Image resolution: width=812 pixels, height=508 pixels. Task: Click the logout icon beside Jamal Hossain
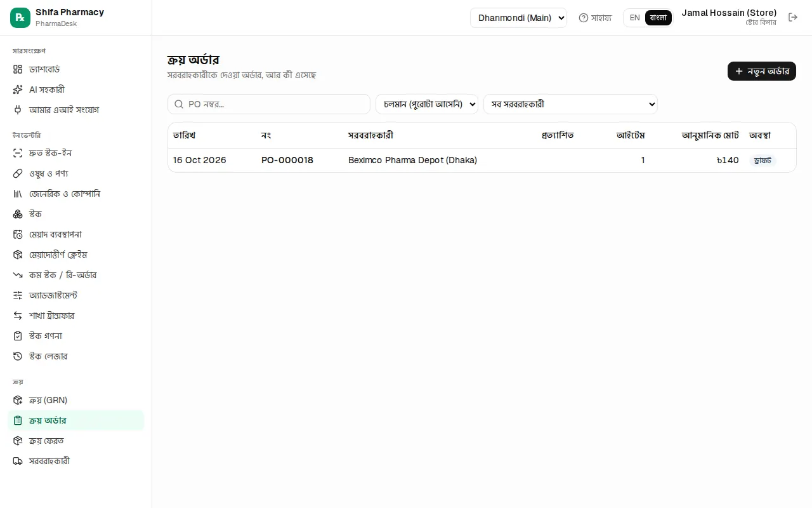[x=793, y=17]
